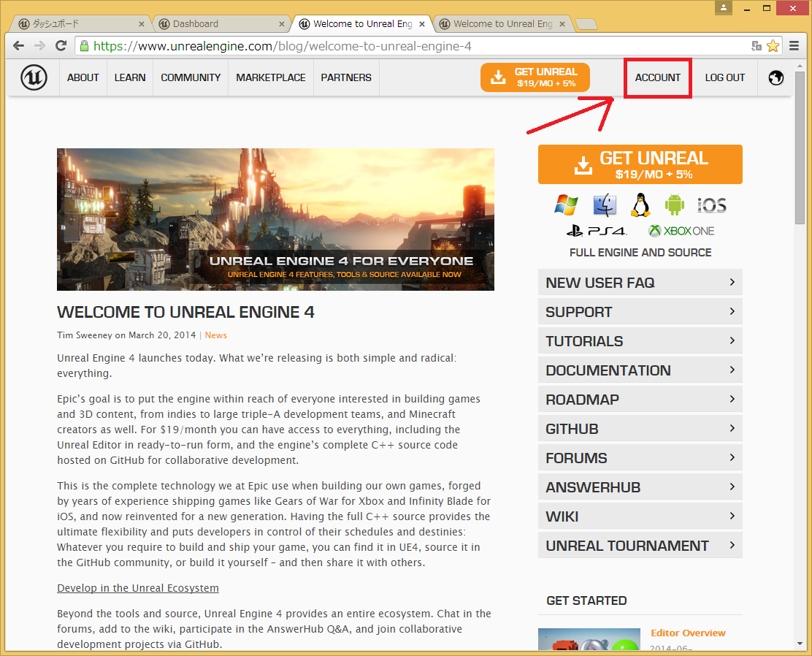The width and height of the screenshot is (812, 656).
Task: Click the translate page icon in address bar
Action: (757, 46)
